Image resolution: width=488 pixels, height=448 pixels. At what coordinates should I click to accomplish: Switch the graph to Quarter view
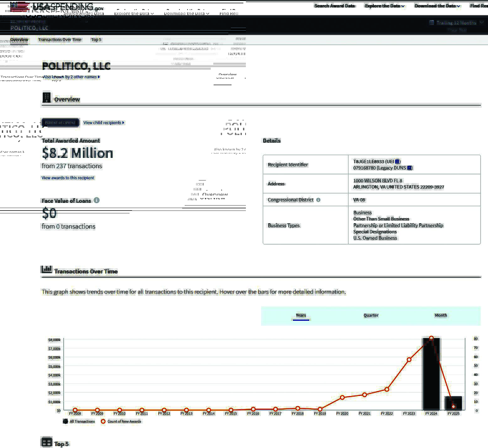(x=371, y=315)
